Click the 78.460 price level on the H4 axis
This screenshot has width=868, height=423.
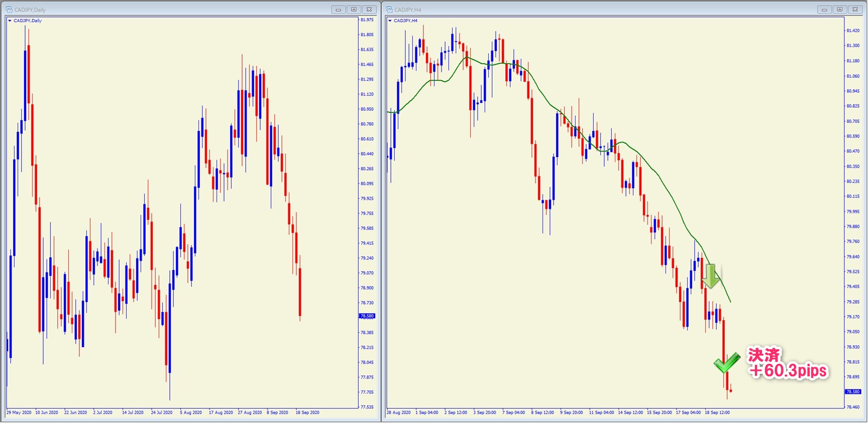(x=853, y=407)
